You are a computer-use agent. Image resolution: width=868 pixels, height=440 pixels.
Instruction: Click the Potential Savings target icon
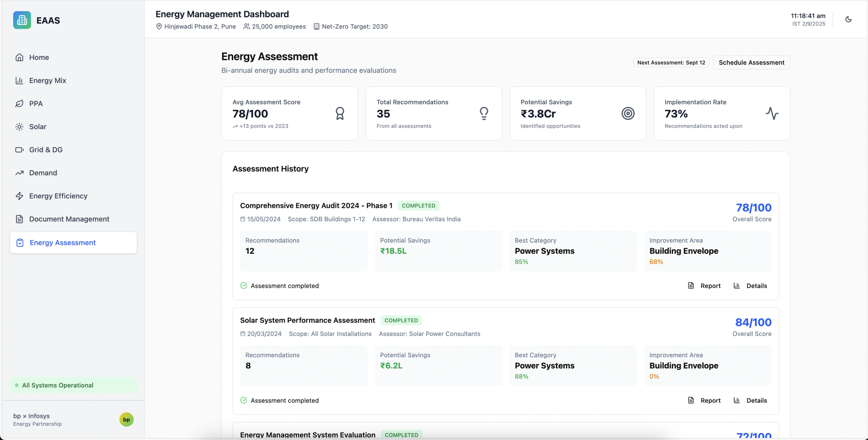click(x=628, y=113)
